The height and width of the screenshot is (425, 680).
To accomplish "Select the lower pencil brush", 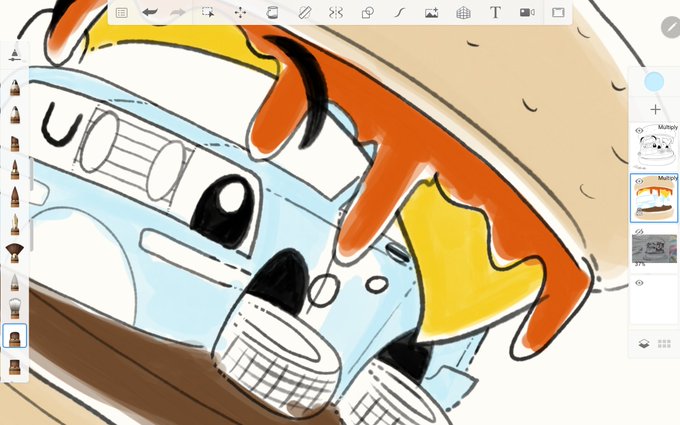I will tap(15, 115).
